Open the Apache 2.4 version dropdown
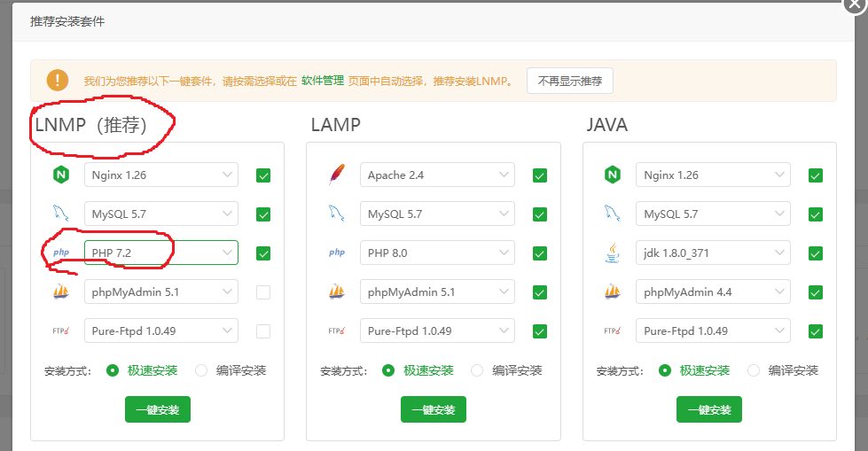This screenshot has height=451, width=868. pyautogui.click(x=437, y=175)
